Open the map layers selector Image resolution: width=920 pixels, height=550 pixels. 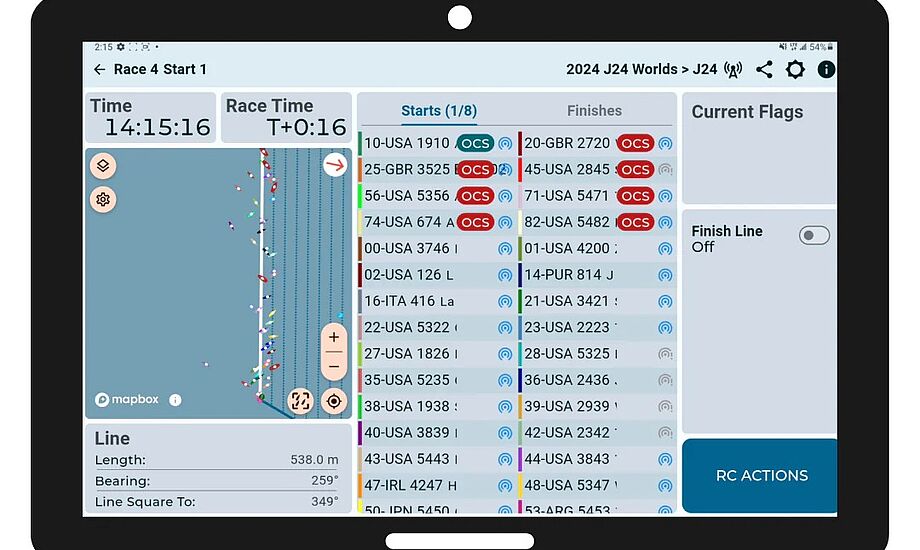click(x=103, y=166)
